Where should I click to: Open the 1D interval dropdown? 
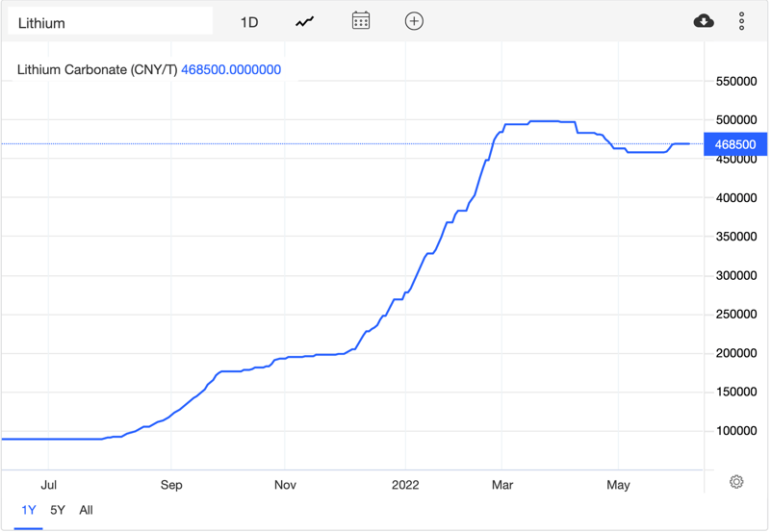249,22
